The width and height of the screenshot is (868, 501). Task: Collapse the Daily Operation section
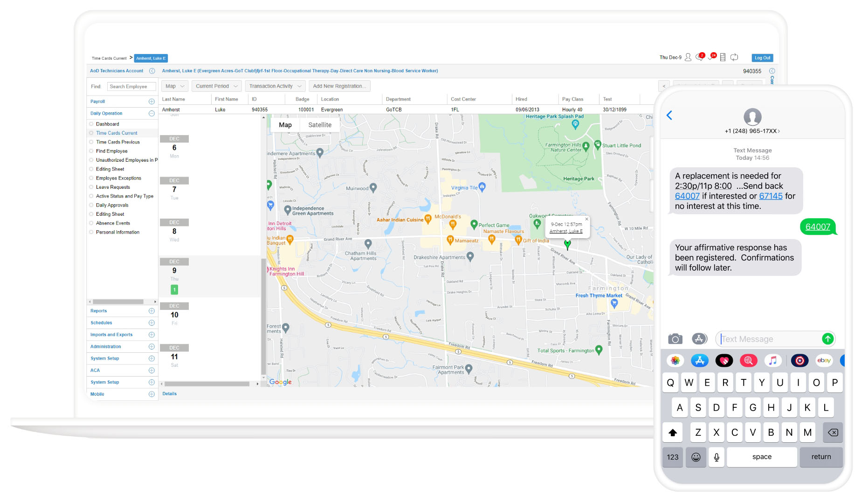pyautogui.click(x=152, y=113)
